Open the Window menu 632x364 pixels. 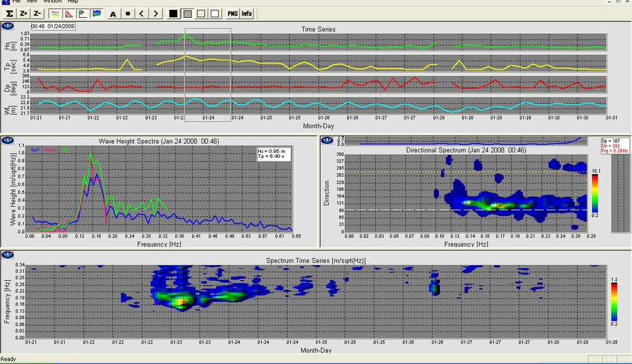point(53,2)
